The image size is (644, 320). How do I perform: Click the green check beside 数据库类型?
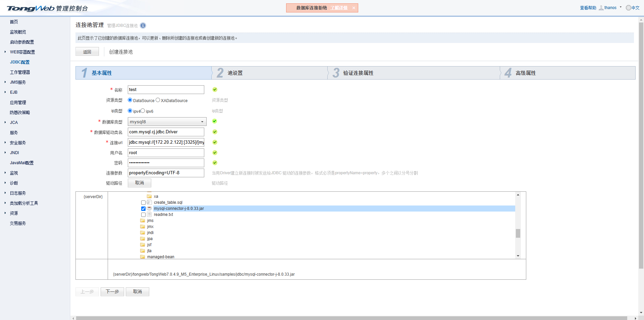[215, 121]
